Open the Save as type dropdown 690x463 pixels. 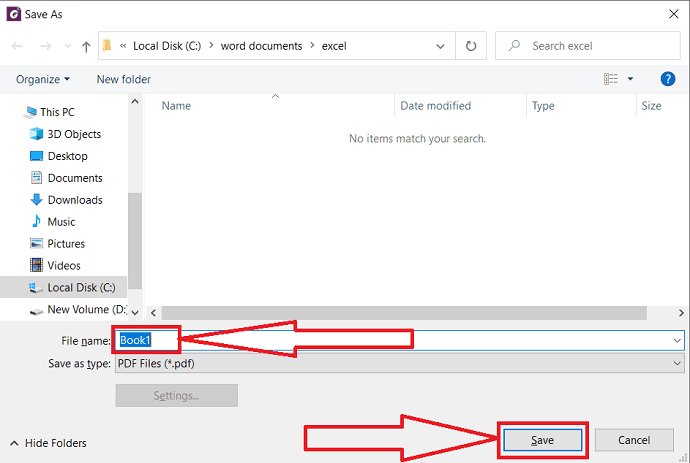pyautogui.click(x=400, y=364)
